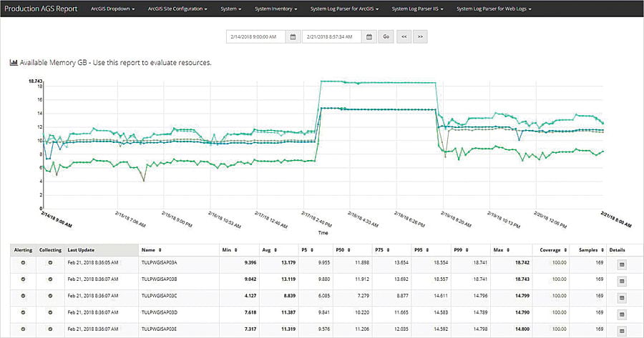Open the ArcGIS Dropdown menu
Image resolution: width=644 pixels, height=338 pixels.
[112, 9]
